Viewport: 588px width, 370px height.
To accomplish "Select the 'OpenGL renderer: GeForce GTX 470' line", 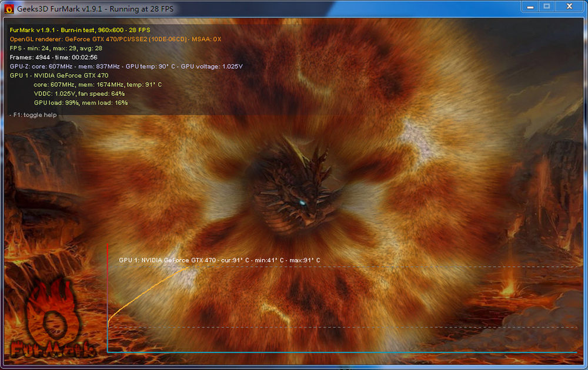I will pos(115,39).
